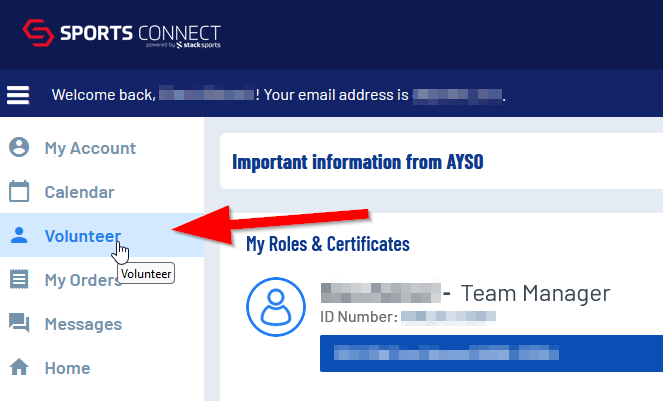The height and width of the screenshot is (401, 663).
Task: Click the Home house icon
Action: (19, 368)
